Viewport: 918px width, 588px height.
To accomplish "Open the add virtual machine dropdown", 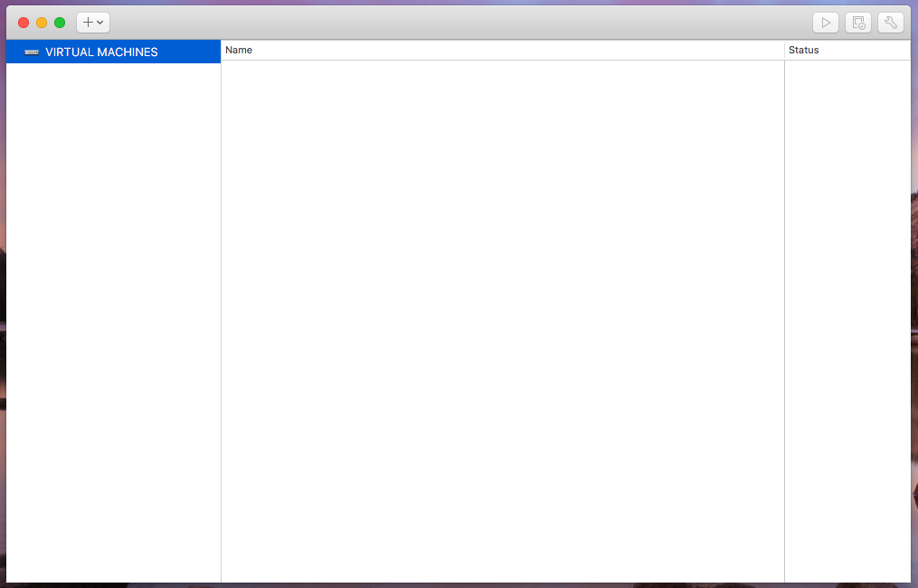I will [93, 23].
